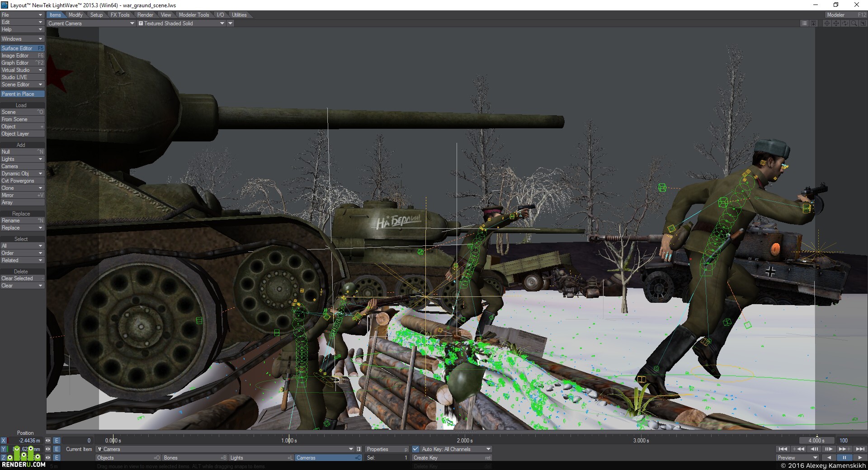Click the Create Key button
Viewport: 868px width, 470px height.
coord(452,458)
